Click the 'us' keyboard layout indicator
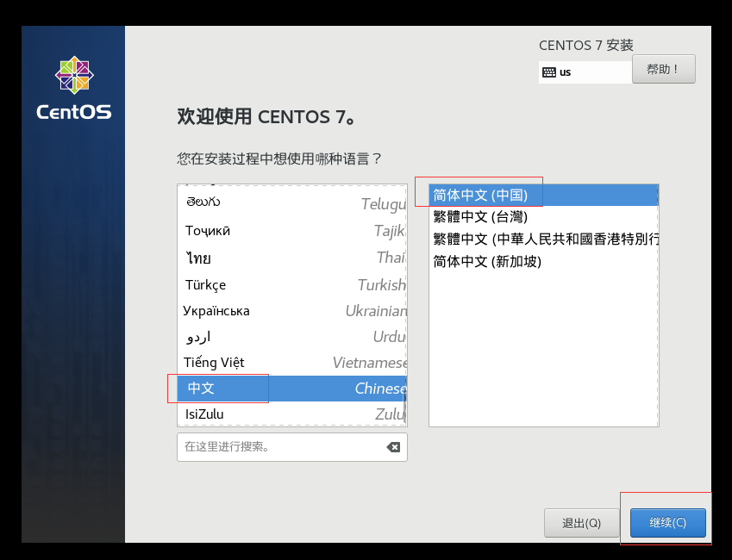Screen dimensions: 732x560 pos(585,72)
